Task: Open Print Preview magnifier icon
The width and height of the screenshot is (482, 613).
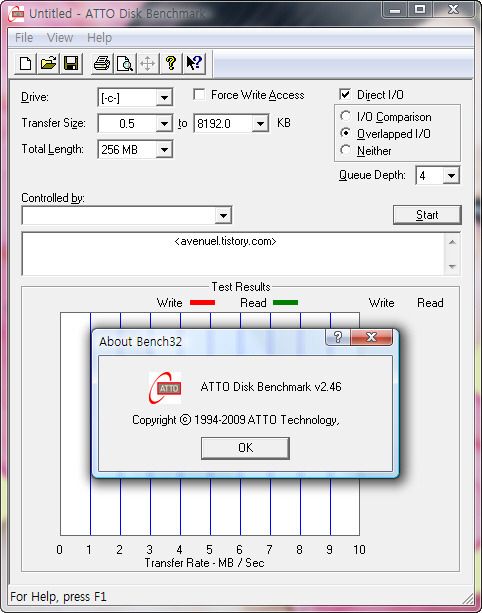Action: [x=125, y=63]
